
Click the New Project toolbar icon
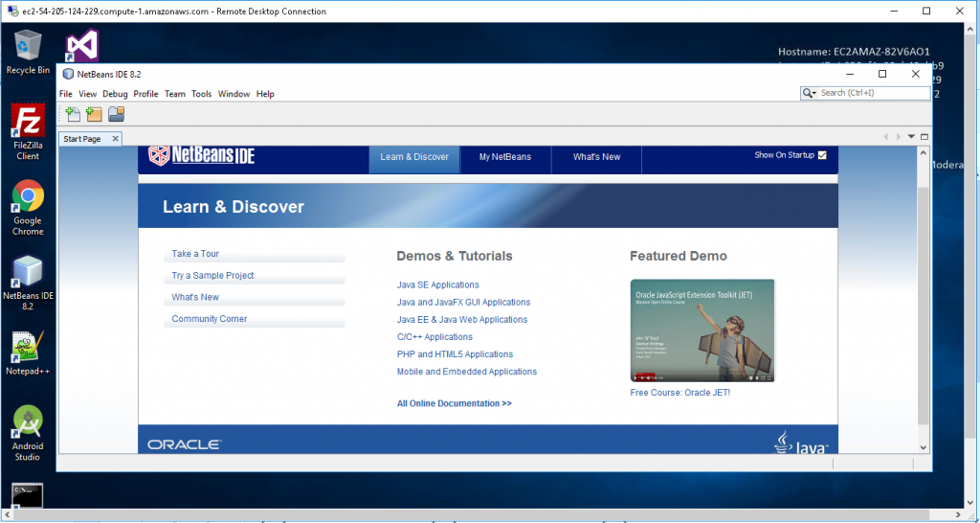tap(94, 115)
